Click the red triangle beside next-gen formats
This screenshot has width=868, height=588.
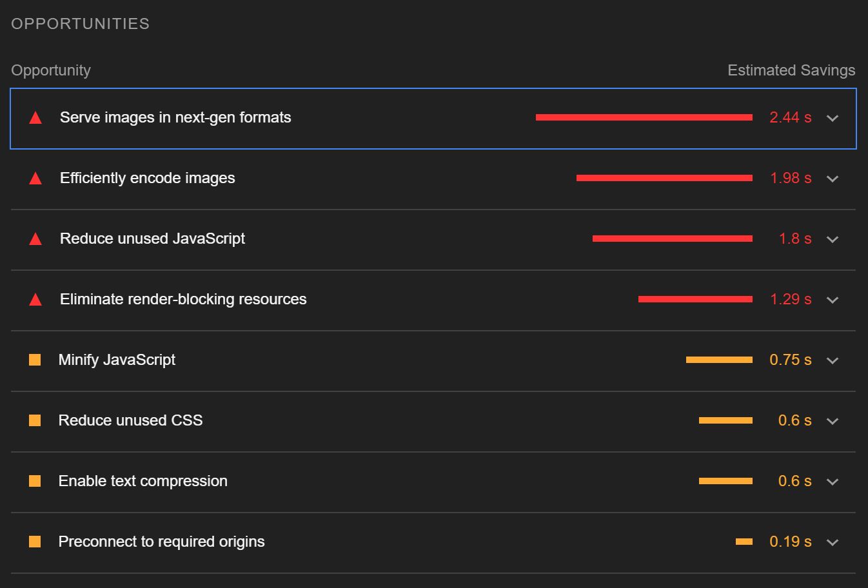[35, 118]
